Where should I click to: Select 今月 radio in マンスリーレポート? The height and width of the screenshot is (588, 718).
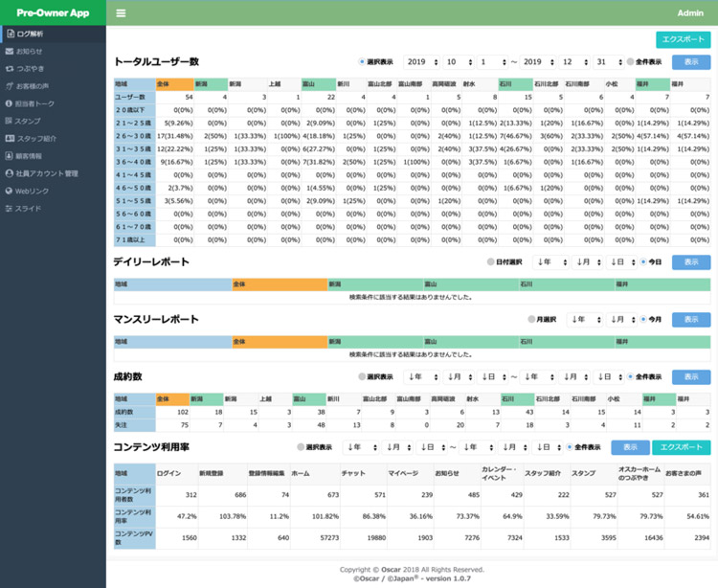point(643,319)
